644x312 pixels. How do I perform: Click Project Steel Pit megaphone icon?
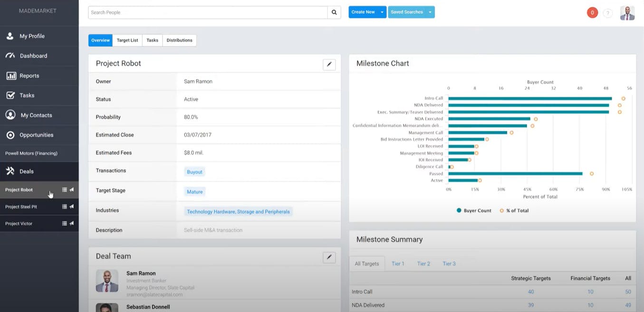click(x=72, y=207)
